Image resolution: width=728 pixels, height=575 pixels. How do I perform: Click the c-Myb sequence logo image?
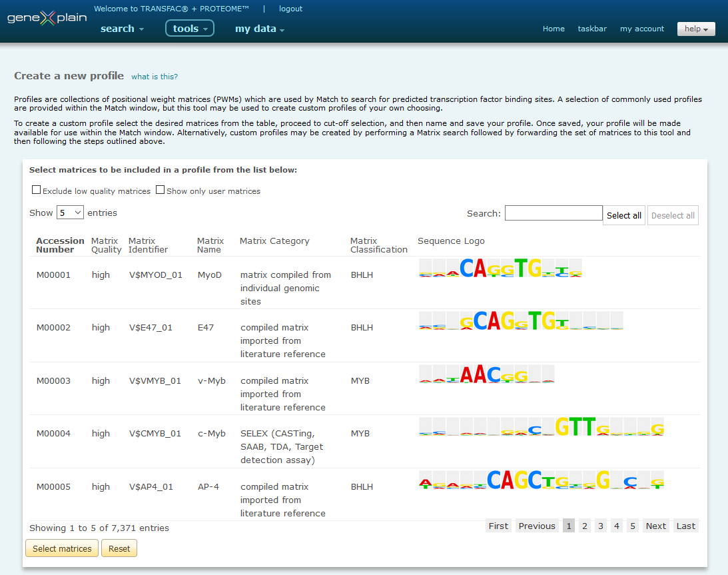(x=541, y=427)
